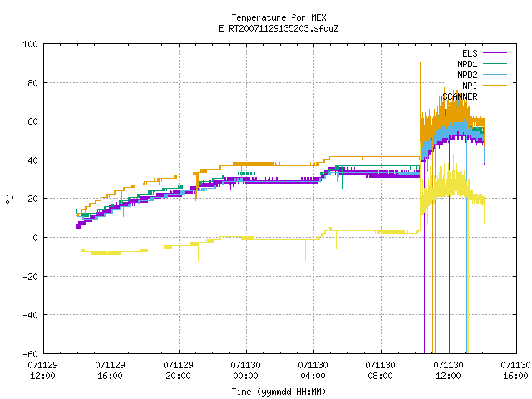Click the x-axis label 071130 16:00
The height and width of the screenshot is (399, 532).
[515, 370]
